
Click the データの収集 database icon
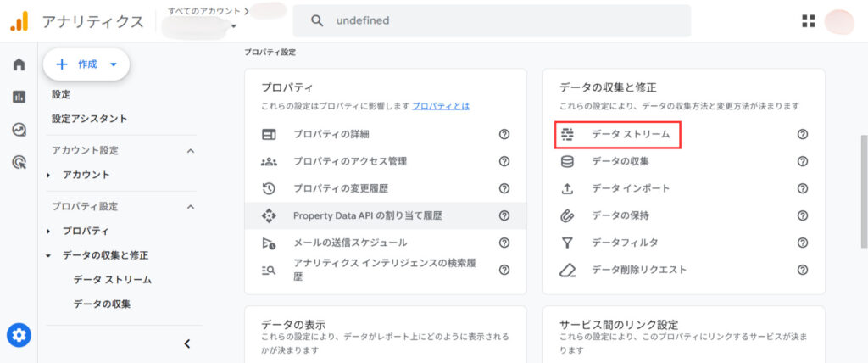click(x=567, y=161)
